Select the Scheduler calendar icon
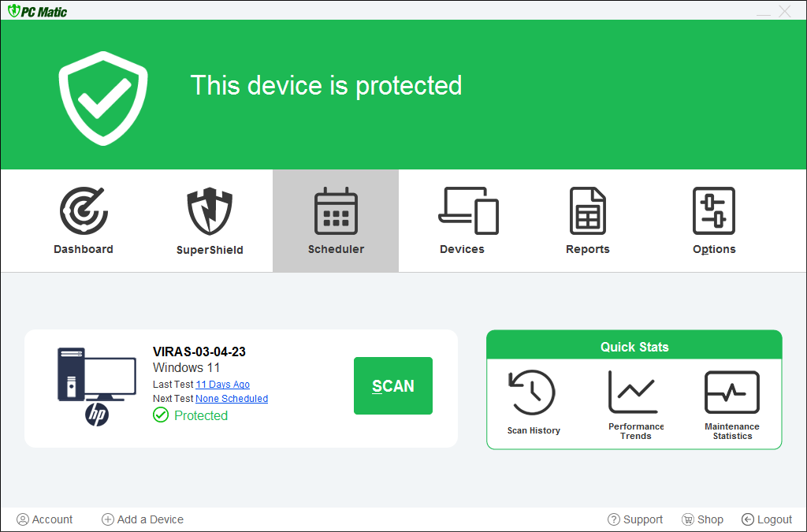Screen dimensions: 807x532 tap(336, 211)
